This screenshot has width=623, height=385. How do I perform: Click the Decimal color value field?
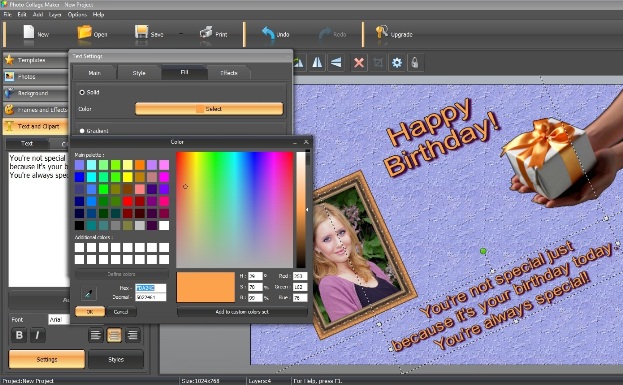(151, 297)
